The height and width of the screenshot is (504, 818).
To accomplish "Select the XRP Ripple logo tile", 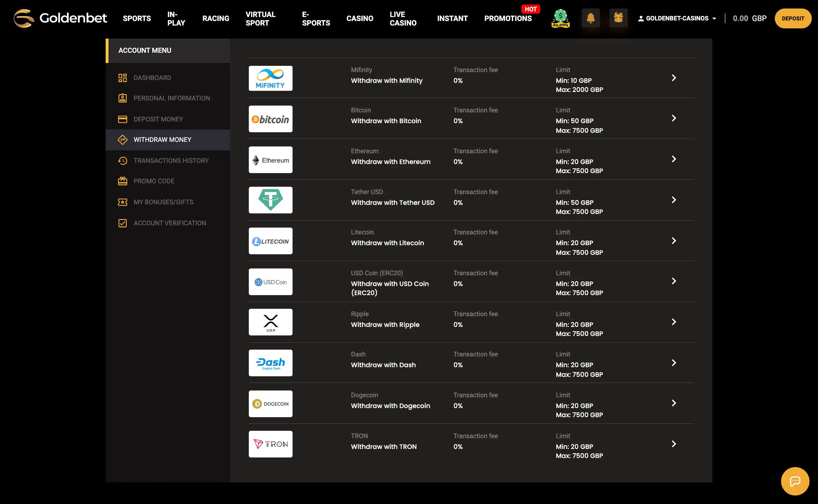I will click(x=271, y=322).
